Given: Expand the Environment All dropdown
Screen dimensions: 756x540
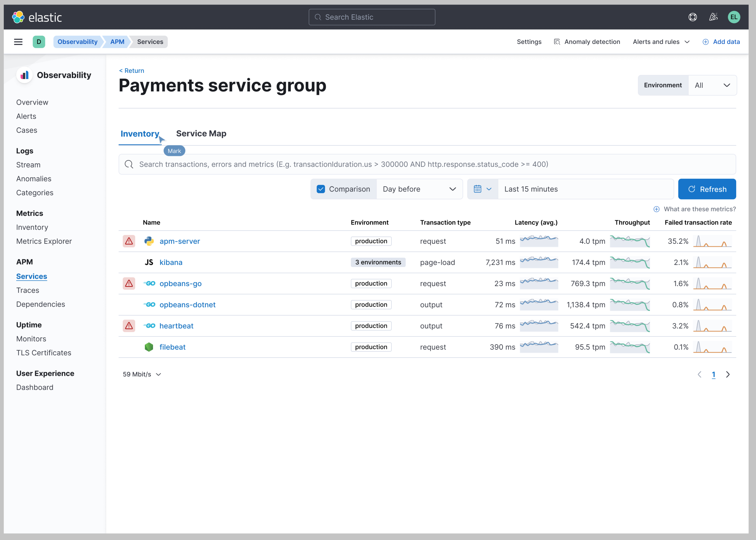Looking at the screenshot, I should (712, 85).
